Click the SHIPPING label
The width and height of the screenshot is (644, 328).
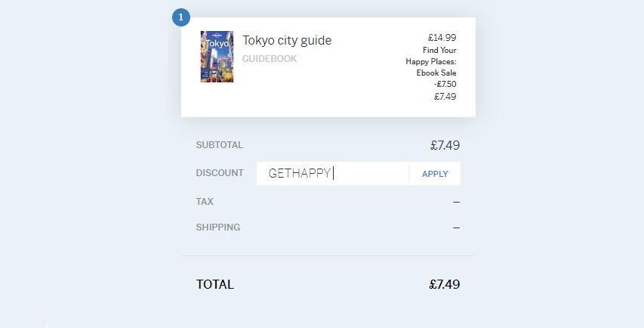(x=218, y=227)
